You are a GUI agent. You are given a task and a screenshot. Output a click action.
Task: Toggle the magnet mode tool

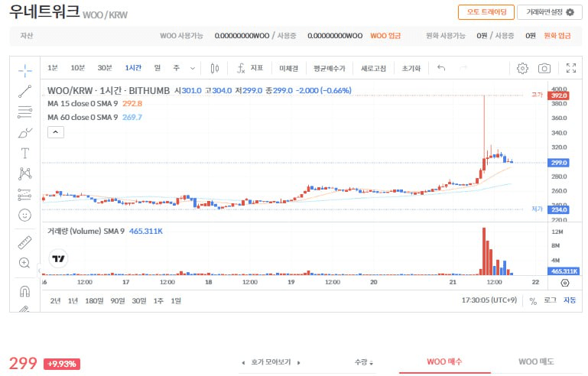[x=25, y=291]
